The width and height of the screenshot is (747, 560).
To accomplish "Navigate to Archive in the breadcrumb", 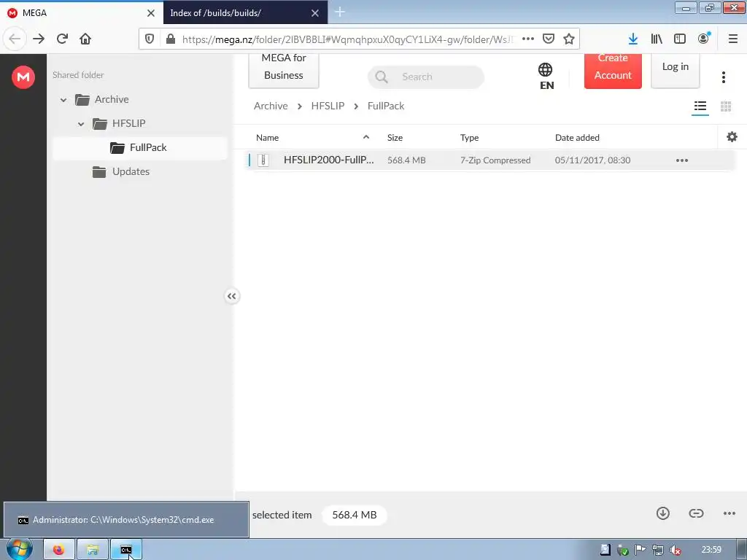I will [271, 106].
